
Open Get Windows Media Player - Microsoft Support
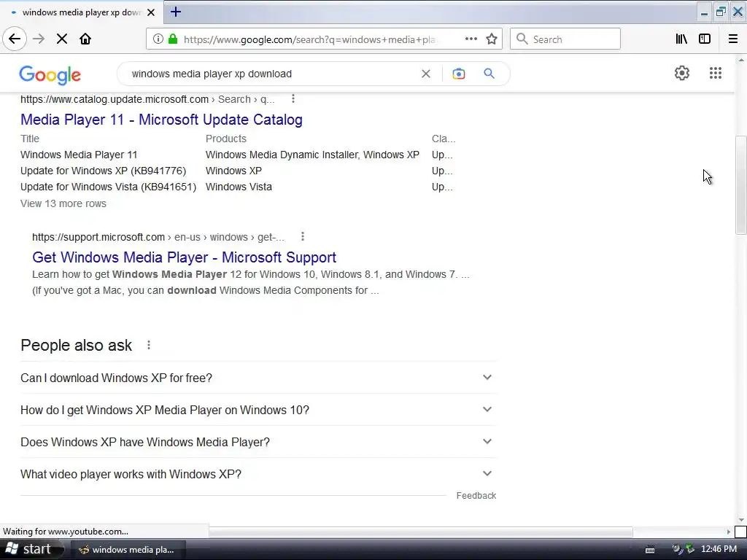[185, 257]
